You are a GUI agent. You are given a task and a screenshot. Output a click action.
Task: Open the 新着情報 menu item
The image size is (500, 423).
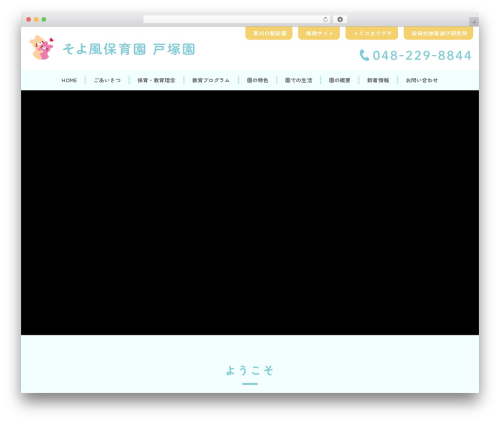coord(378,80)
